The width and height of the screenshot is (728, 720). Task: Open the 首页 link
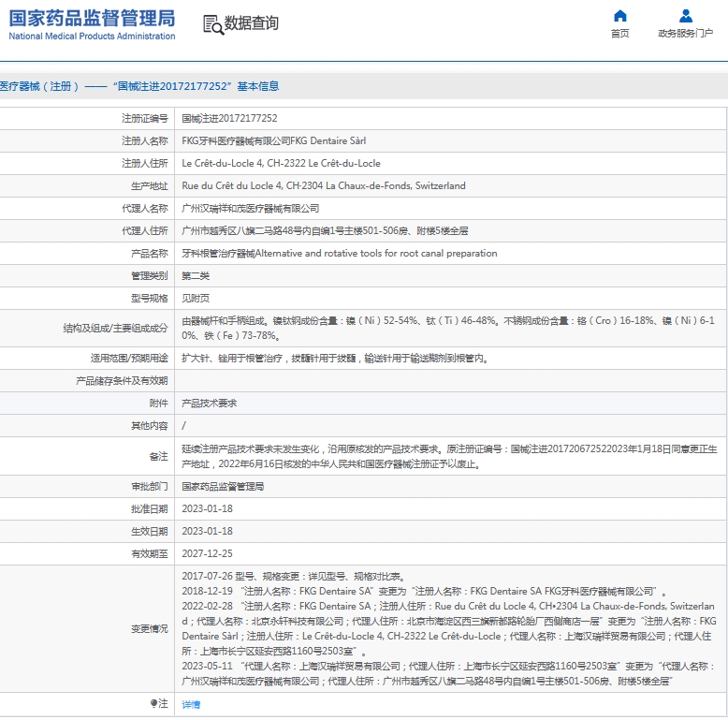(x=619, y=34)
